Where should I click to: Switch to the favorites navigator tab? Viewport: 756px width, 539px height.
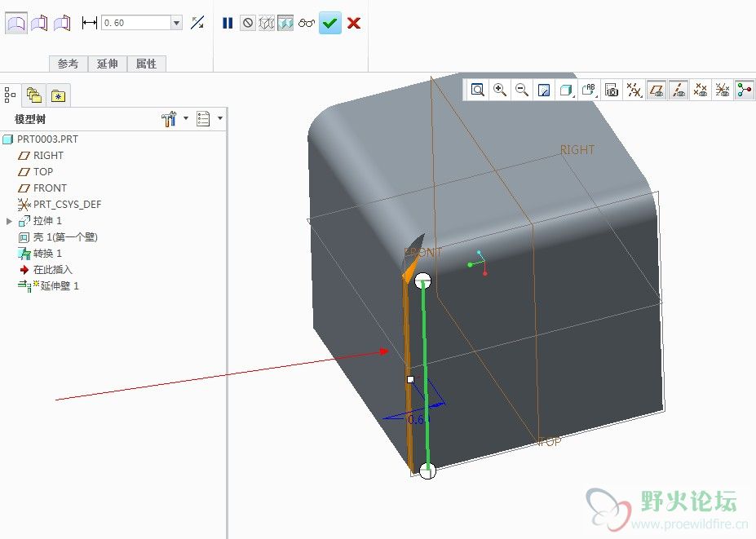[59, 95]
